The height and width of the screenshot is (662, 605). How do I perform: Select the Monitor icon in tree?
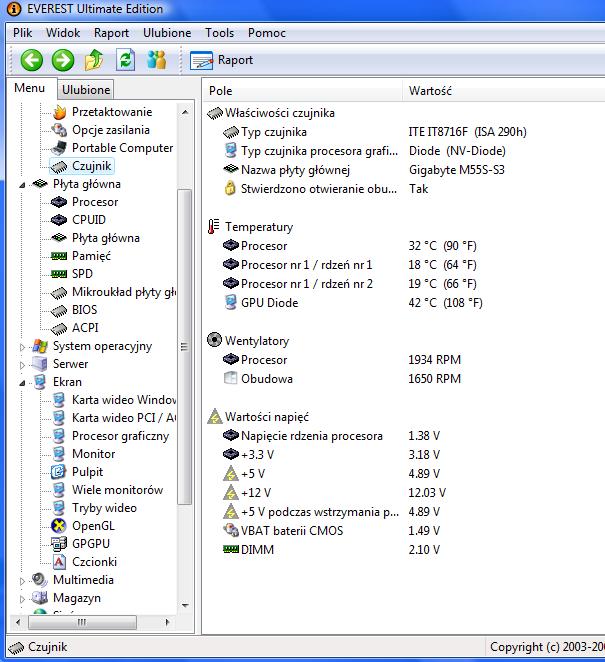pos(59,454)
